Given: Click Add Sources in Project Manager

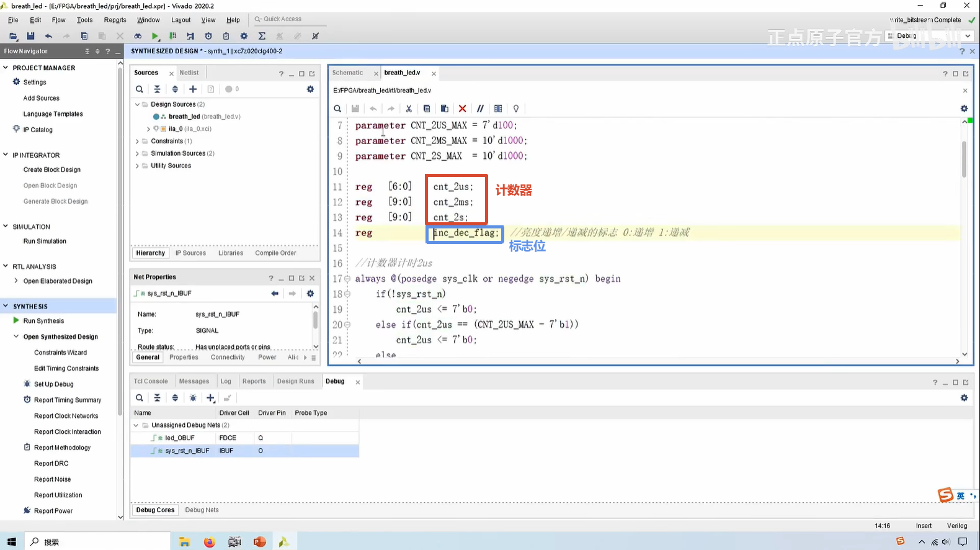Looking at the screenshot, I should pyautogui.click(x=42, y=98).
